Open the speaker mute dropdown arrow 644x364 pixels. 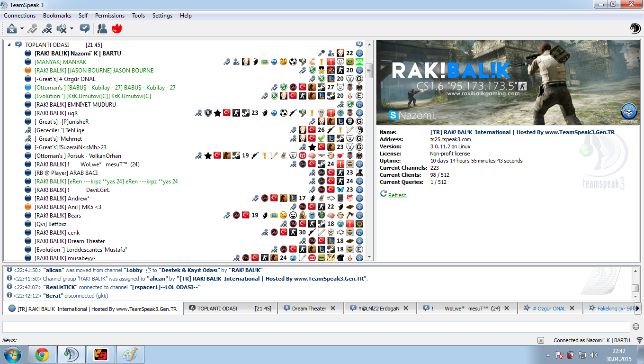click(72, 29)
